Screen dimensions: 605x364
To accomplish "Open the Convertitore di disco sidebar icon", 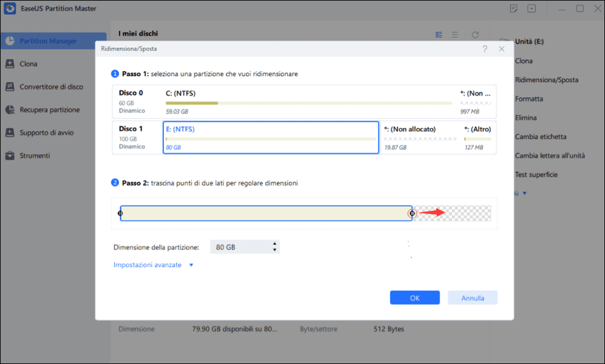I will 10,86.
